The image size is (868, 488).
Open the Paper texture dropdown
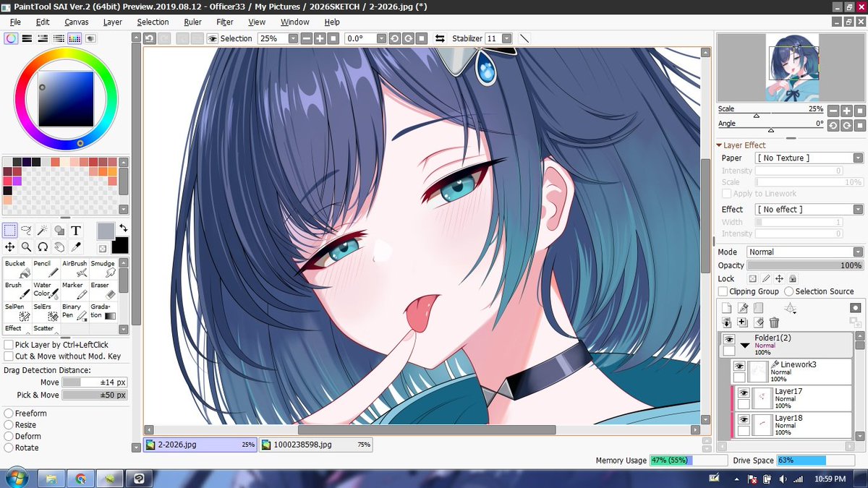(858, 158)
